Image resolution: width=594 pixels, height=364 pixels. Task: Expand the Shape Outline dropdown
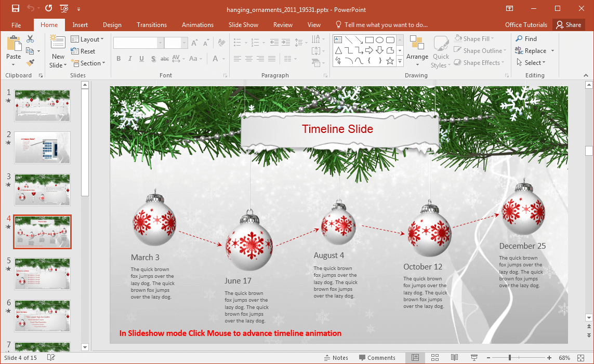click(x=480, y=51)
